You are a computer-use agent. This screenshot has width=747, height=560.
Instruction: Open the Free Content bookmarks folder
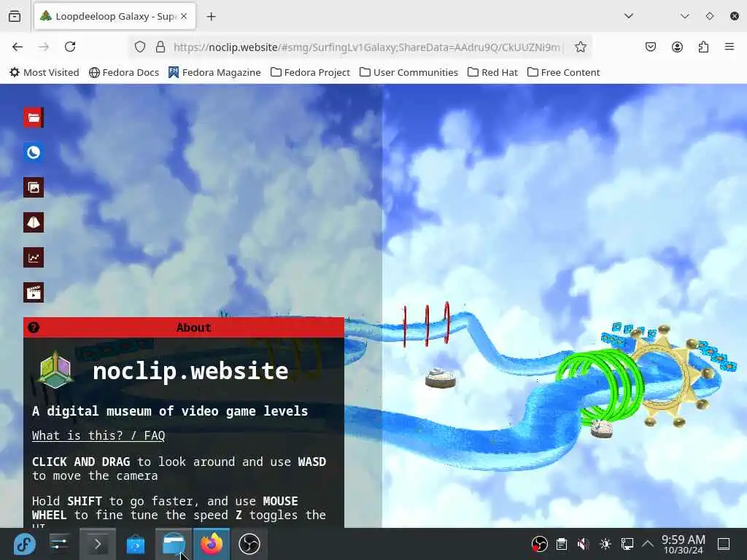[x=564, y=72]
